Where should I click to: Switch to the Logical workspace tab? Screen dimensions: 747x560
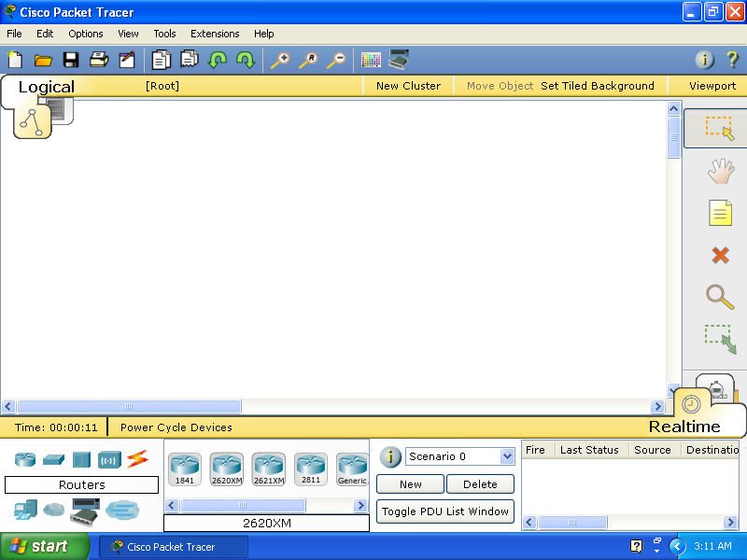click(x=46, y=87)
